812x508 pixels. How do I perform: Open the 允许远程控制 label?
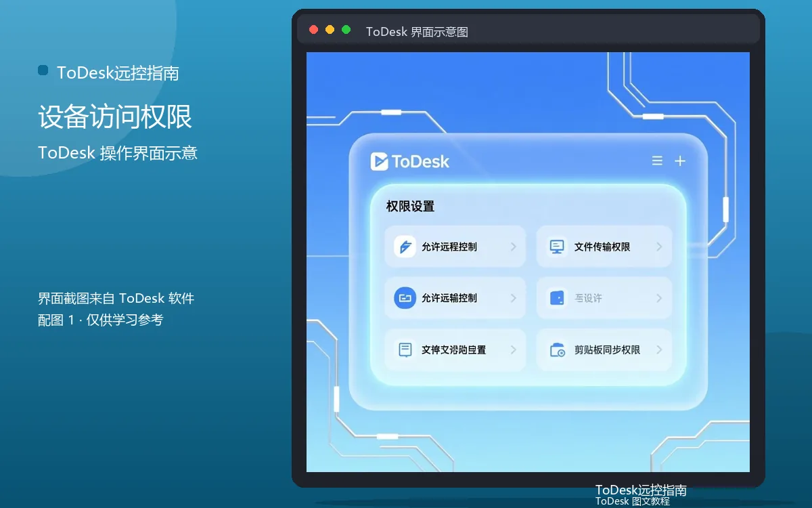(449, 247)
